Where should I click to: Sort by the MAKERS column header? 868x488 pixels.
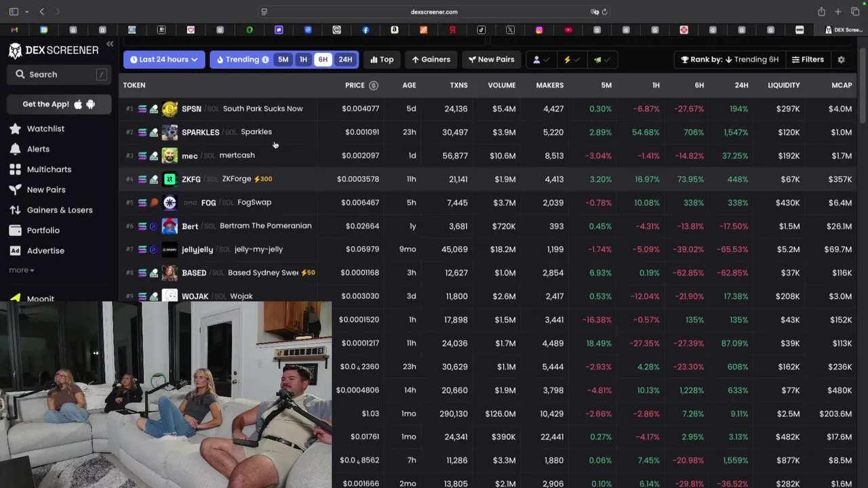pyautogui.click(x=549, y=85)
